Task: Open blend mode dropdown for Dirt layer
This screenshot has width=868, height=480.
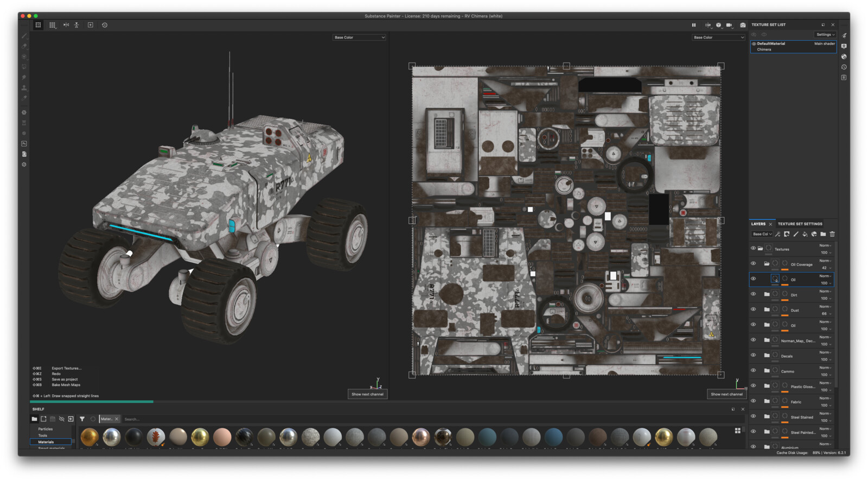Action: click(825, 291)
